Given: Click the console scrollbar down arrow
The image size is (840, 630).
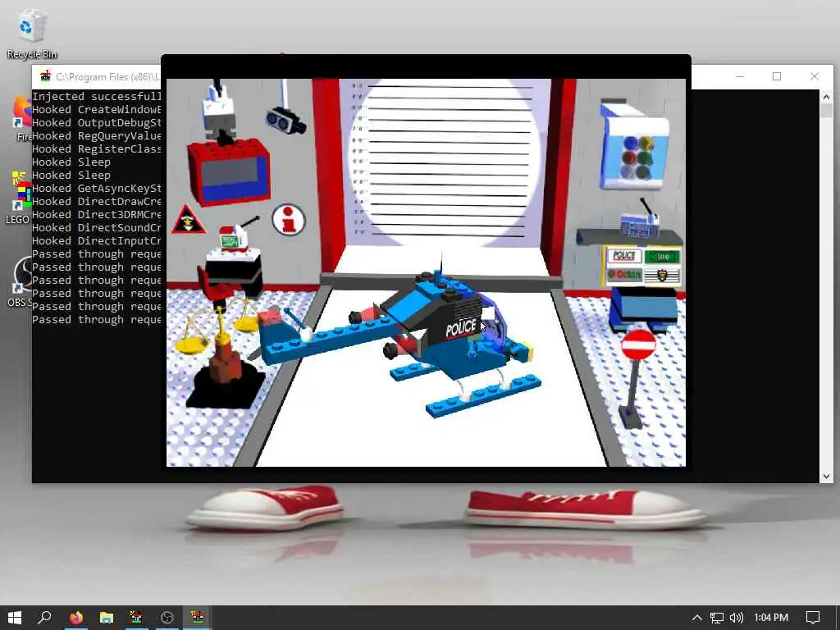Looking at the screenshot, I should click(825, 476).
